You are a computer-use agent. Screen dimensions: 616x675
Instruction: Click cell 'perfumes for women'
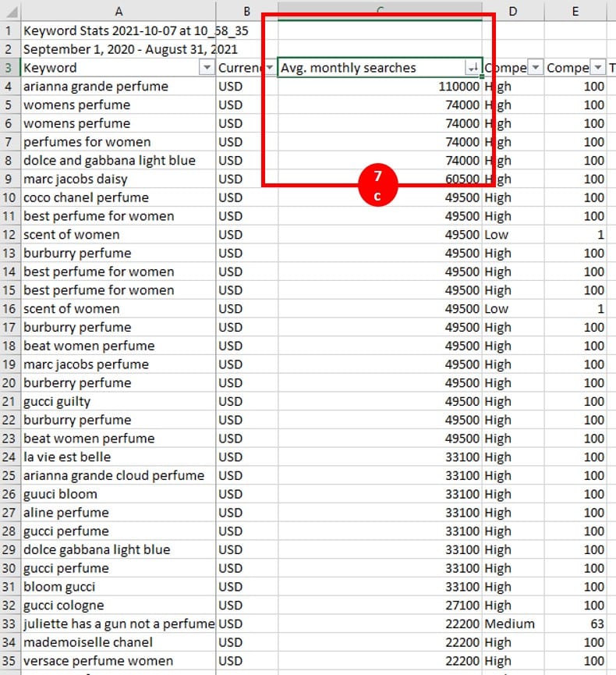pos(119,142)
